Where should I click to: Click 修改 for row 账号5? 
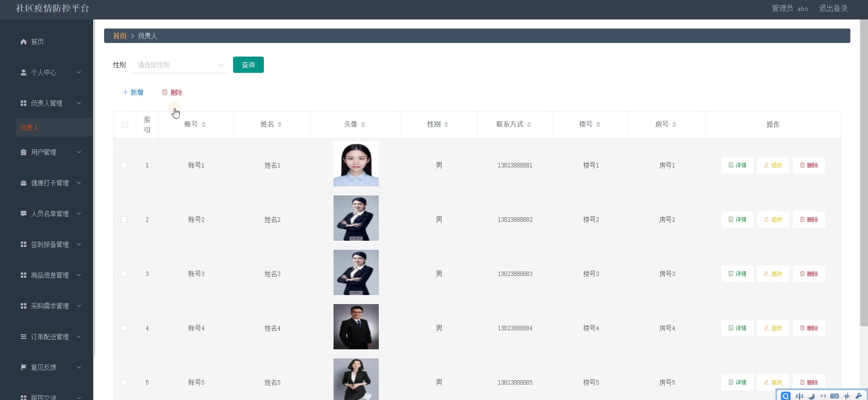pos(773,382)
